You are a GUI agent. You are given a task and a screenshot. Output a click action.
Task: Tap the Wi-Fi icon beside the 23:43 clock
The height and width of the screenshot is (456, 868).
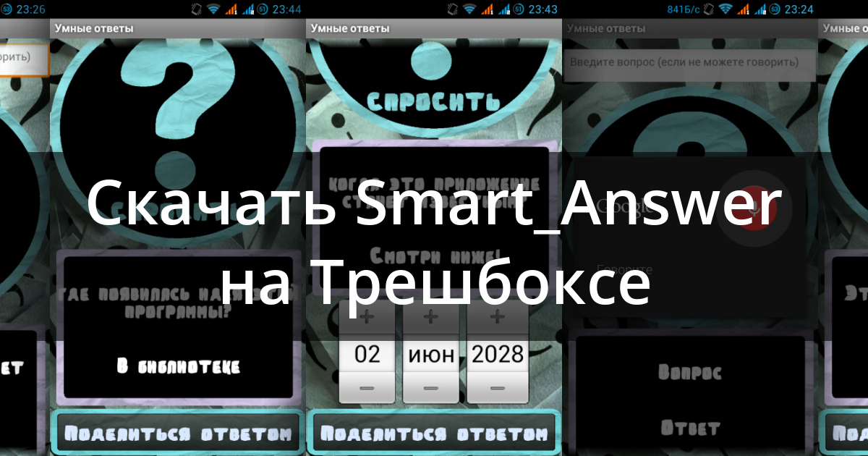[470, 9]
